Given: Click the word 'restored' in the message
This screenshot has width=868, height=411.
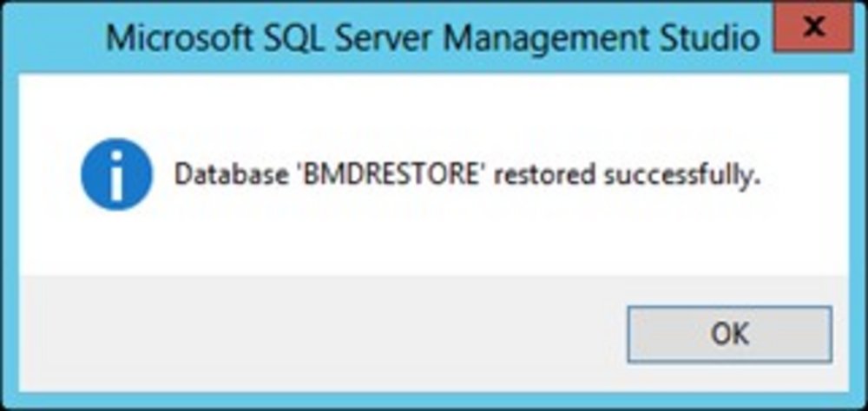Looking at the screenshot, I should [545, 175].
